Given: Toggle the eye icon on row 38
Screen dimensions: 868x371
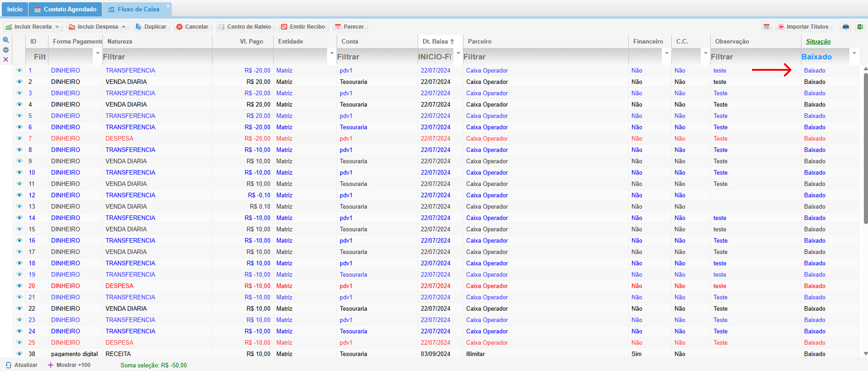Looking at the screenshot, I should pos(19,354).
